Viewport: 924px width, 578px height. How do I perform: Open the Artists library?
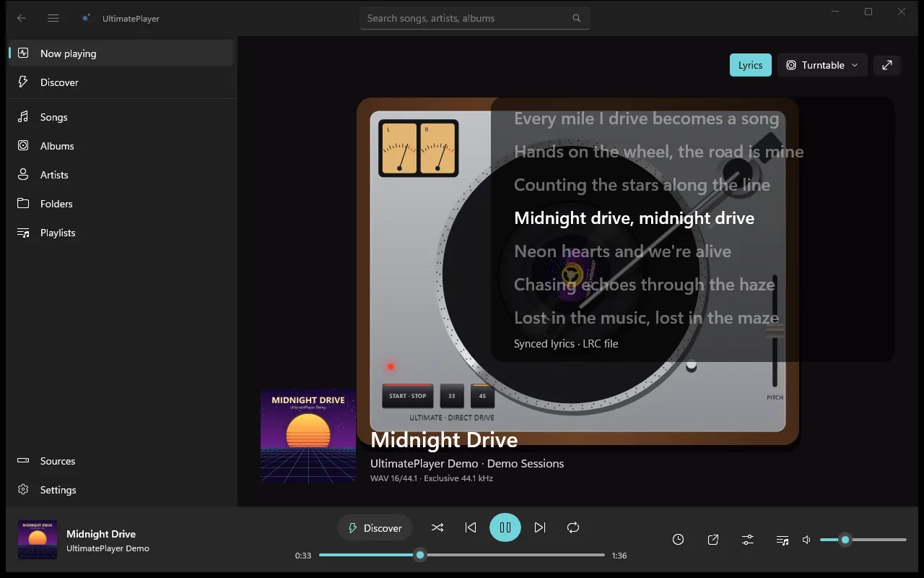(121, 175)
